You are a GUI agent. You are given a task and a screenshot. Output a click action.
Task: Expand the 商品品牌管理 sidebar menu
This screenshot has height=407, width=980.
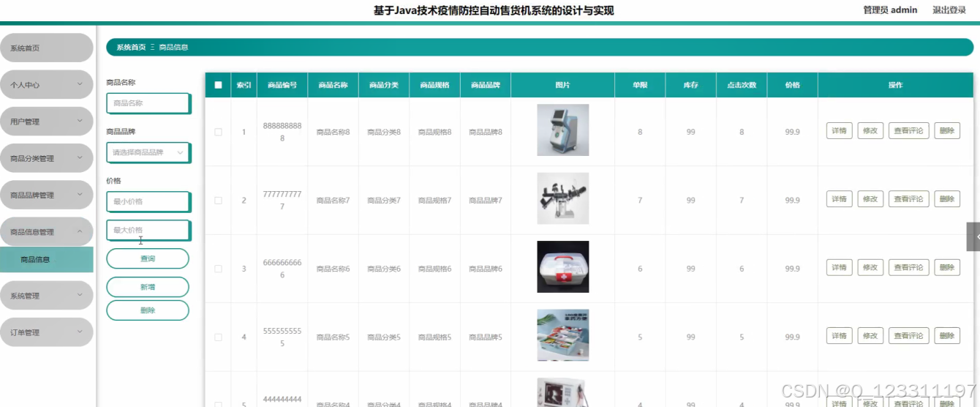pyautogui.click(x=47, y=195)
